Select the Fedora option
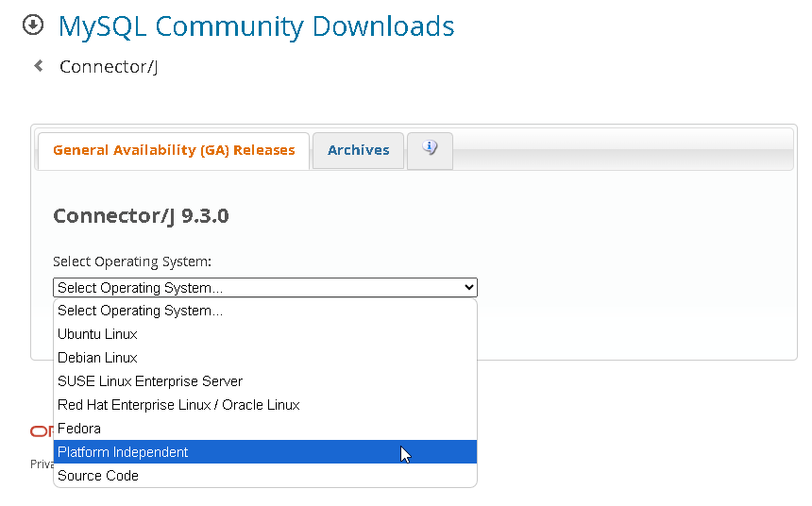 pos(79,429)
